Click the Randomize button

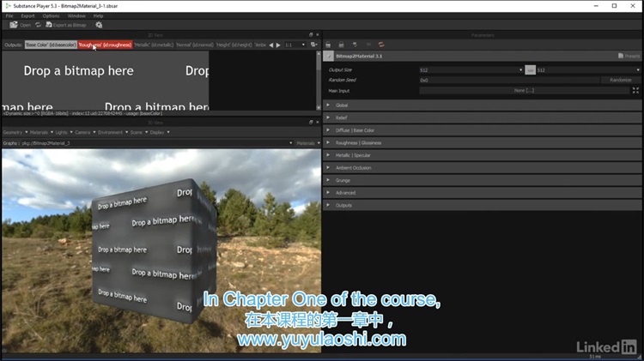pos(621,80)
